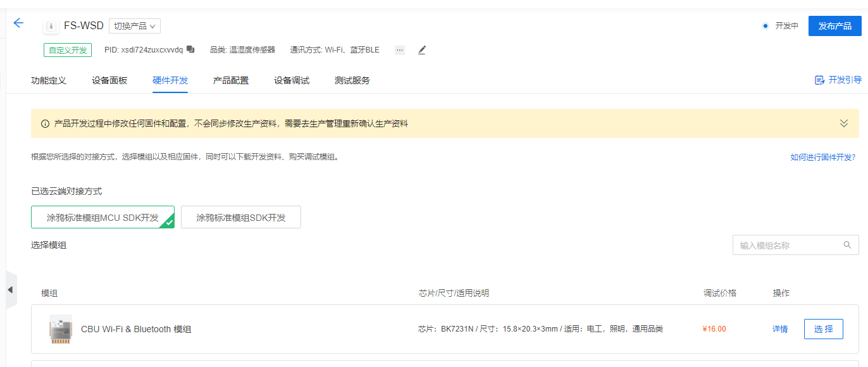This screenshot has height=367, width=868.
Task: Open the 切换产品 dropdown
Action: [135, 26]
